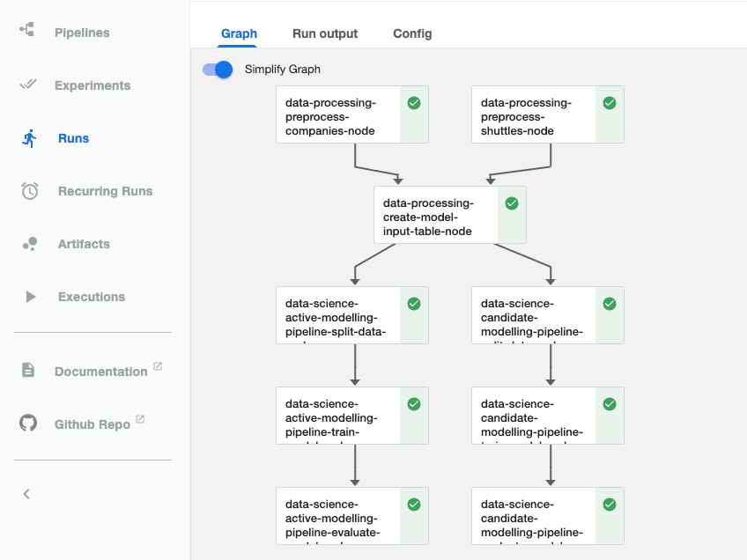This screenshot has height=560, width=747.
Task: Click success checkmark on last candidate-modelling node
Action: pos(610,505)
